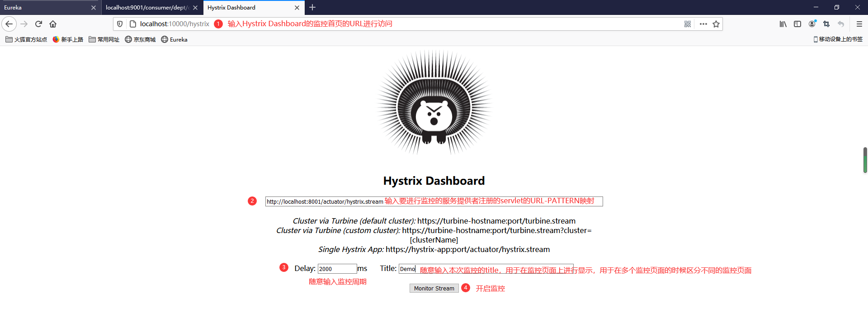The image size is (868, 313).
Task: Click the undo arrow toolbar icon
Action: (841, 24)
